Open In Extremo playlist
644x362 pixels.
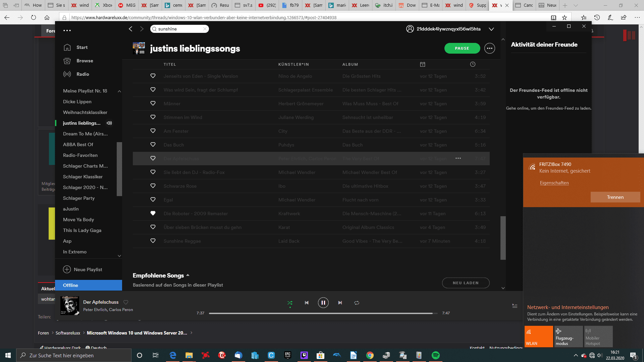pyautogui.click(x=75, y=252)
